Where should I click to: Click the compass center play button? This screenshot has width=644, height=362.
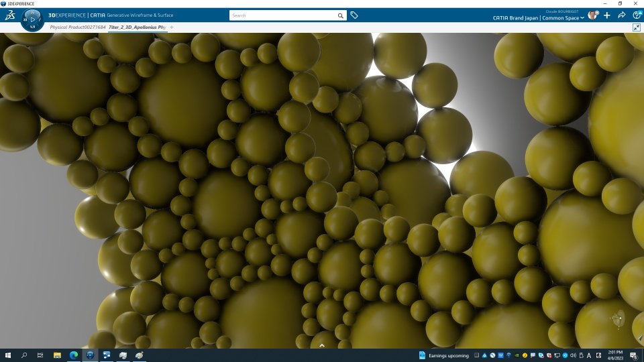(x=33, y=19)
